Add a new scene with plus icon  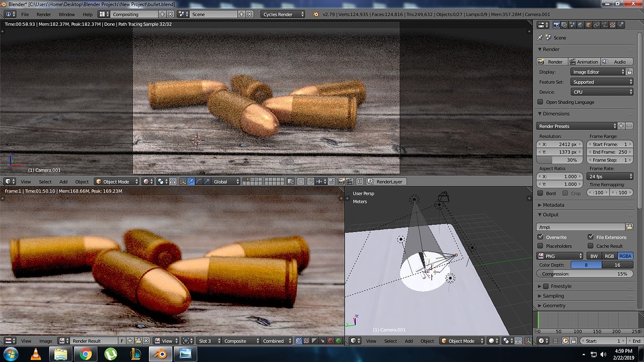241,14
